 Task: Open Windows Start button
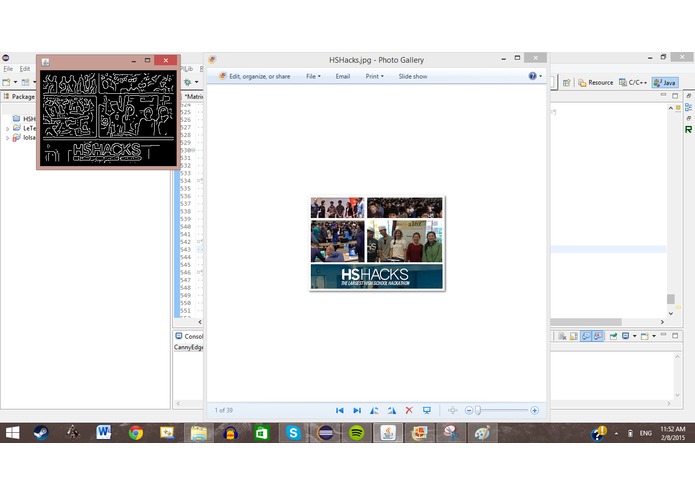click(x=12, y=433)
